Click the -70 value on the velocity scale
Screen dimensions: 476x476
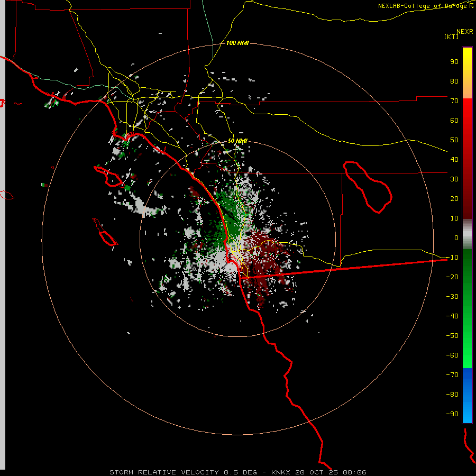[x=452, y=374]
